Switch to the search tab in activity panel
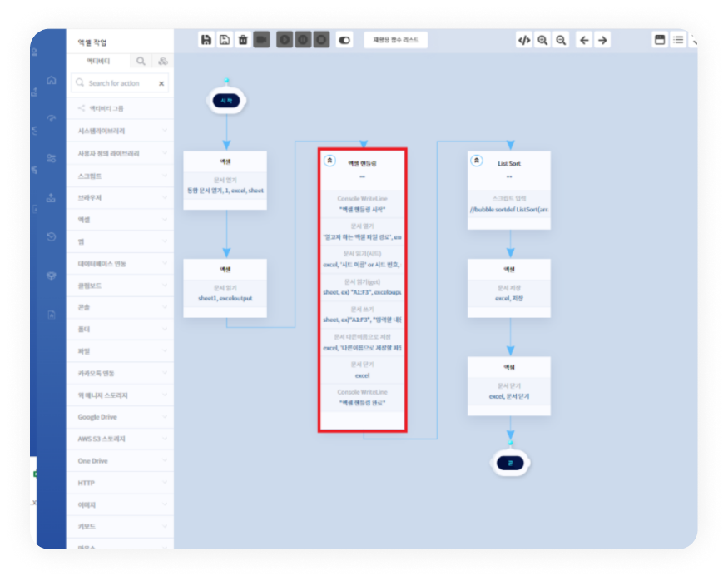 (x=141, y=62)
